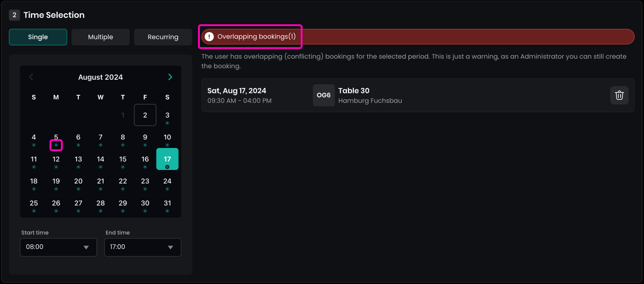Screen dimensions: 644x284
Task: Select the Single booking tab
Action: tap(38, 37)
